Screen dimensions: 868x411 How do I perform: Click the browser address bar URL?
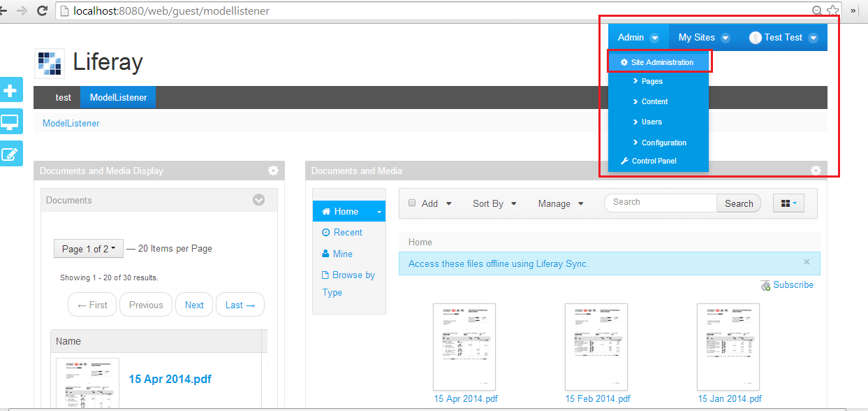pos(171,10)
